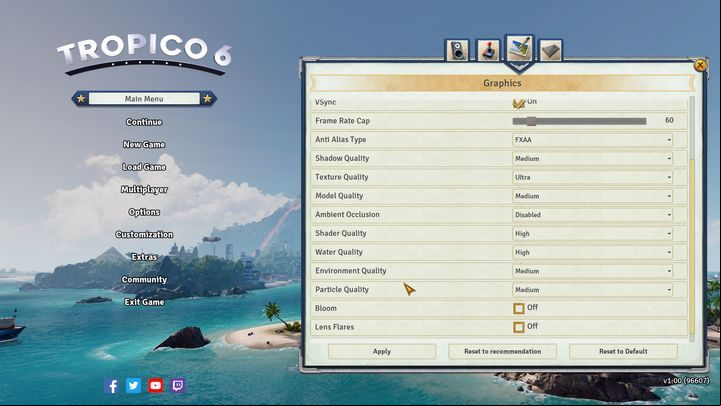Select Options in main menu
This screenshot has width=721, height=406.
click(144, 212)
